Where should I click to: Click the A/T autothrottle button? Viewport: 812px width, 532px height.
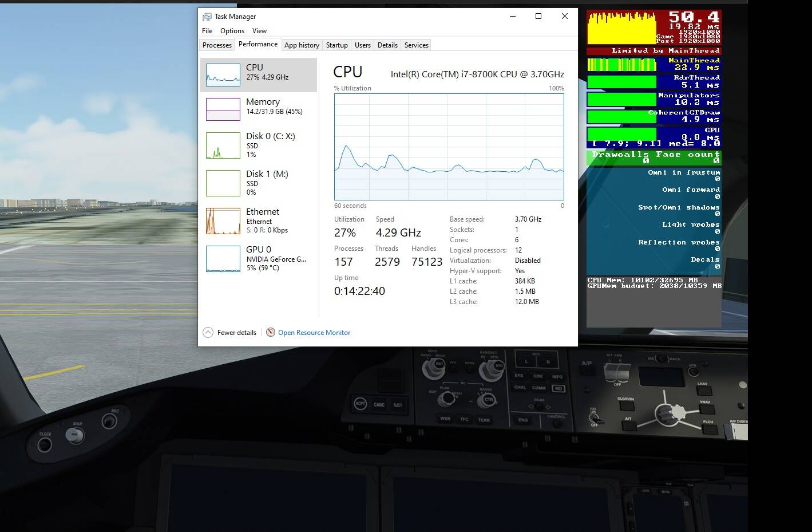pyautogui.click(x=629, y=426)
